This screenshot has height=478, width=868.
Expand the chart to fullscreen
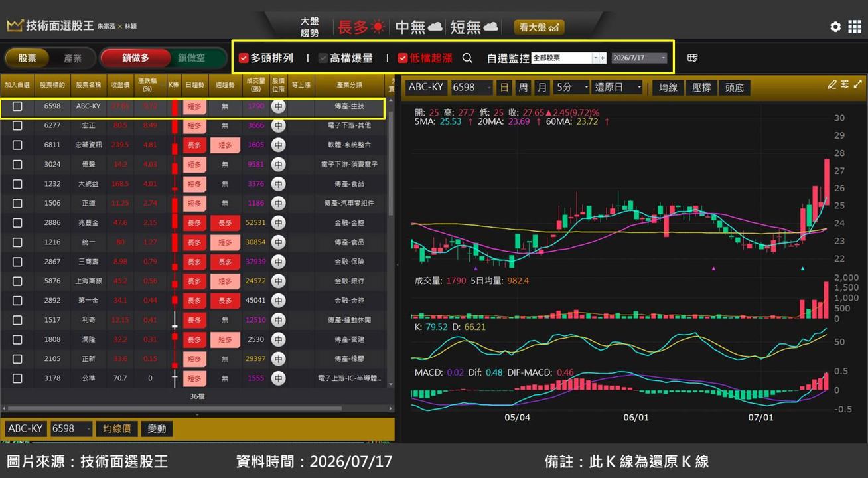click(x=858, y=84)
